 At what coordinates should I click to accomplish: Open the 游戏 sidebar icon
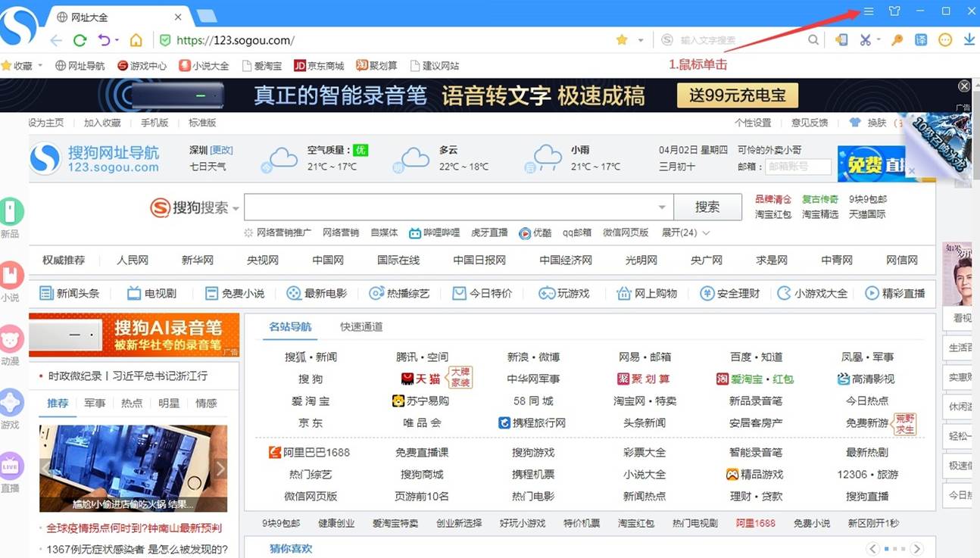point(11,402)
